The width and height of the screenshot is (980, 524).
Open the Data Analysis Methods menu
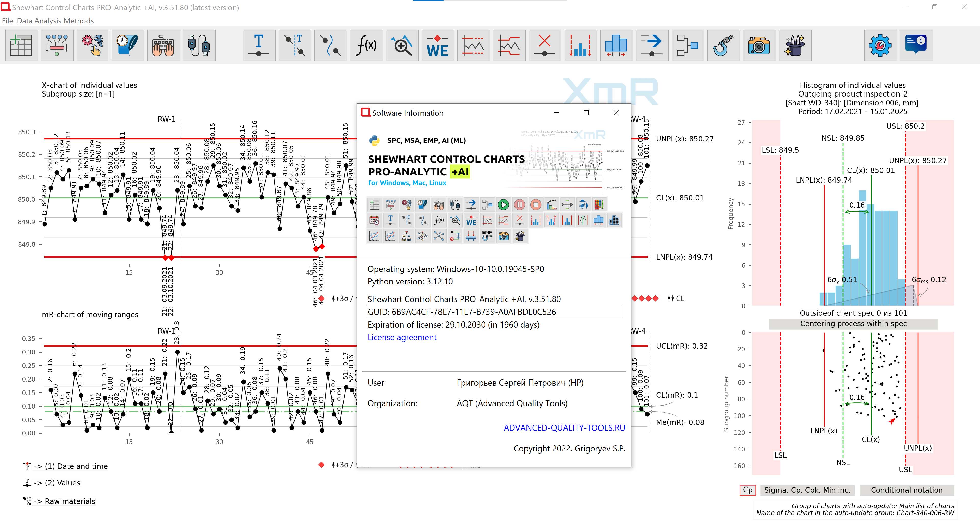55,21
